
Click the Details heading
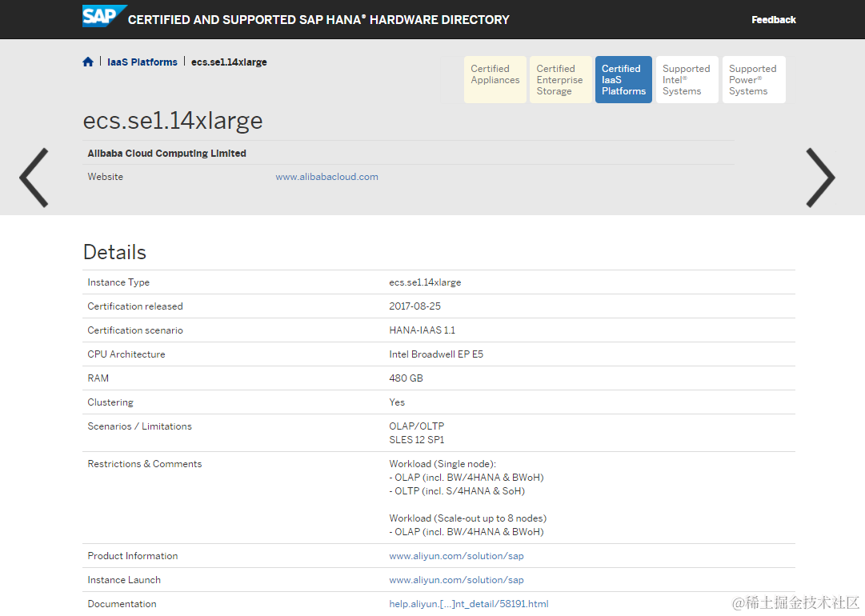tap(114, 252)
